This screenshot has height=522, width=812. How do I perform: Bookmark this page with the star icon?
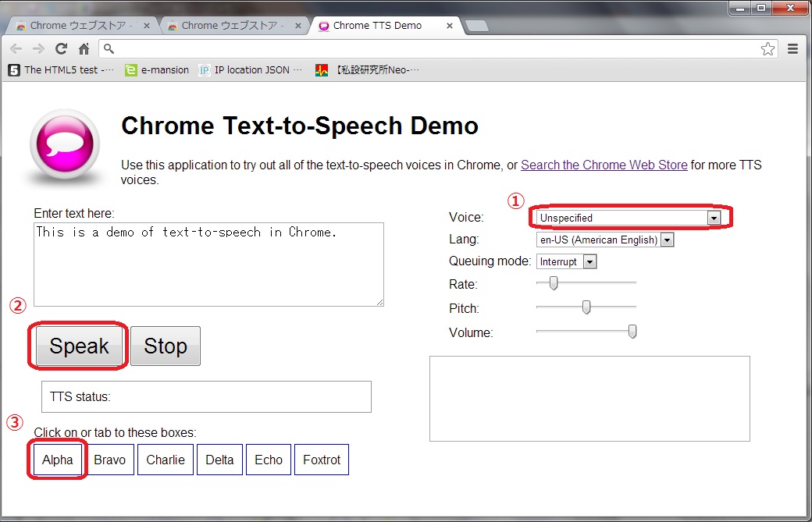[768, 48]
